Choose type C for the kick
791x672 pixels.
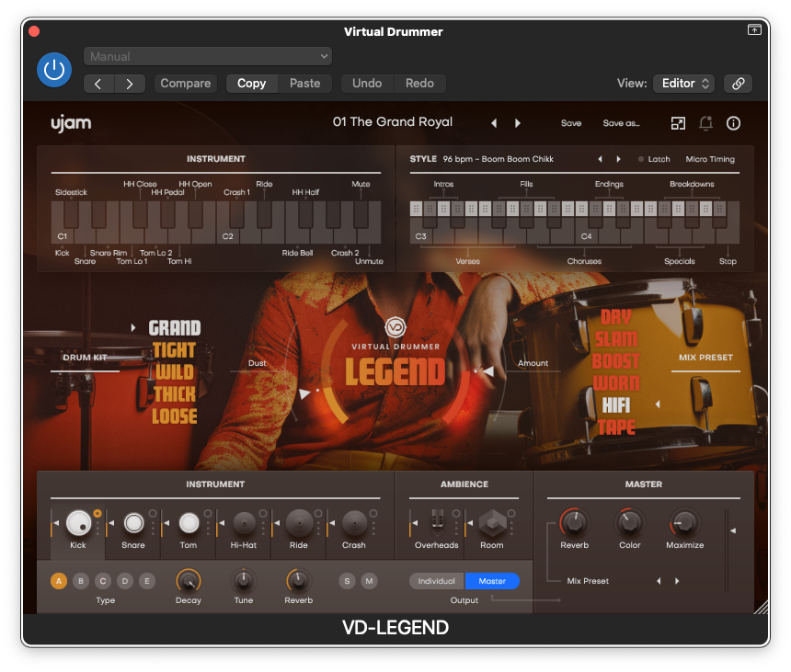click(x=103, y=581)
